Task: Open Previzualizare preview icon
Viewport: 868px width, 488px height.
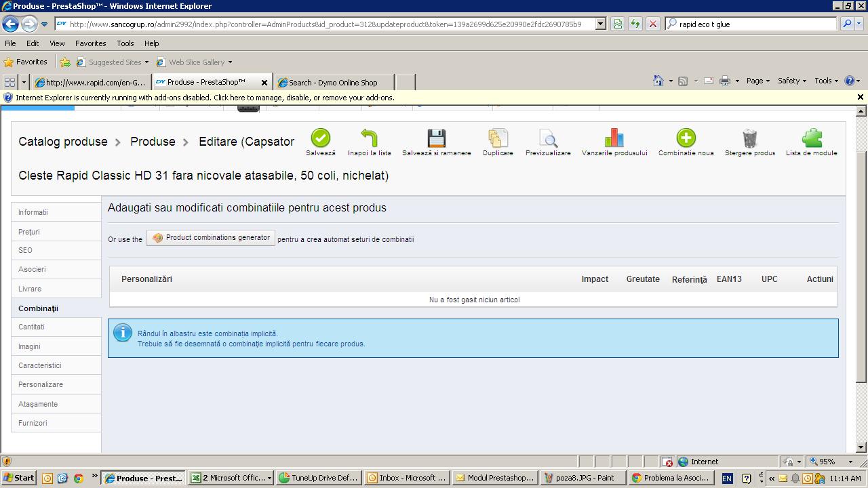Action: 548,138
